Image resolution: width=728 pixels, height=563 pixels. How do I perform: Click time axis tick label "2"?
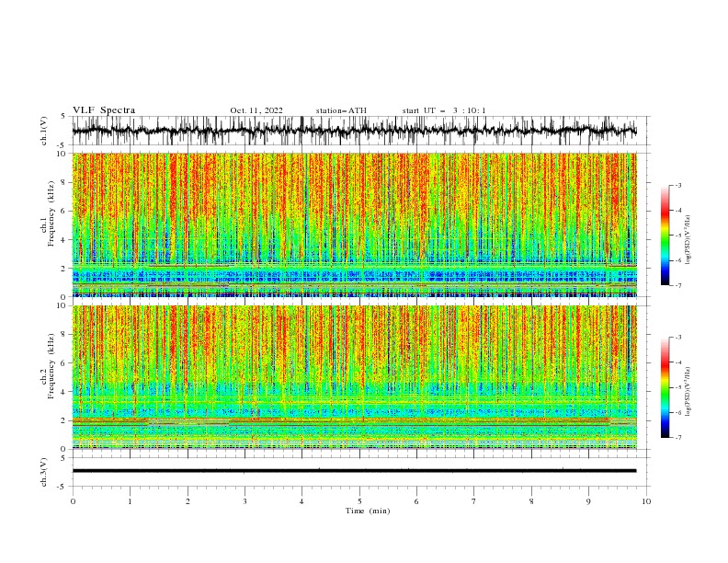(188, 501)
